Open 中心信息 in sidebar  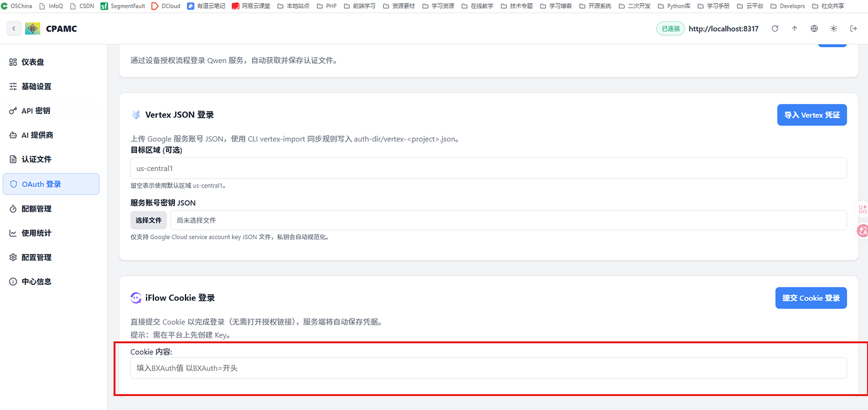coord(51,282)
